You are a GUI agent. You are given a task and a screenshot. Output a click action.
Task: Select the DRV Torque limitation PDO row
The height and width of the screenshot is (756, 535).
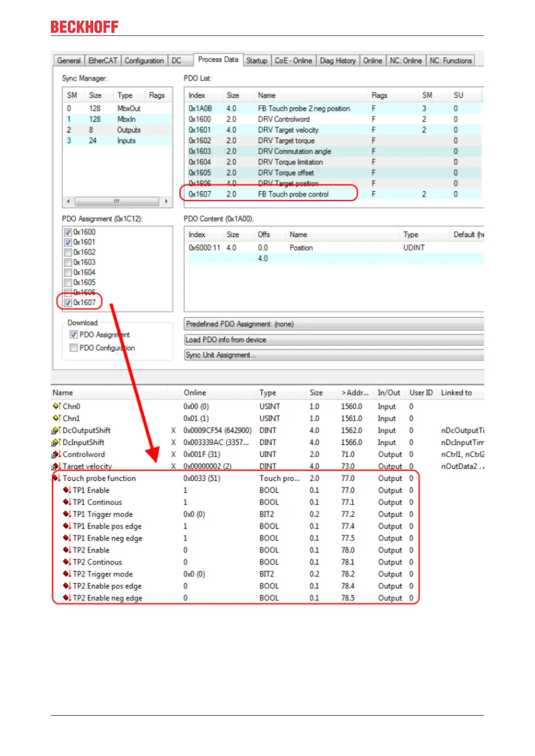click(x=333, y=163)
